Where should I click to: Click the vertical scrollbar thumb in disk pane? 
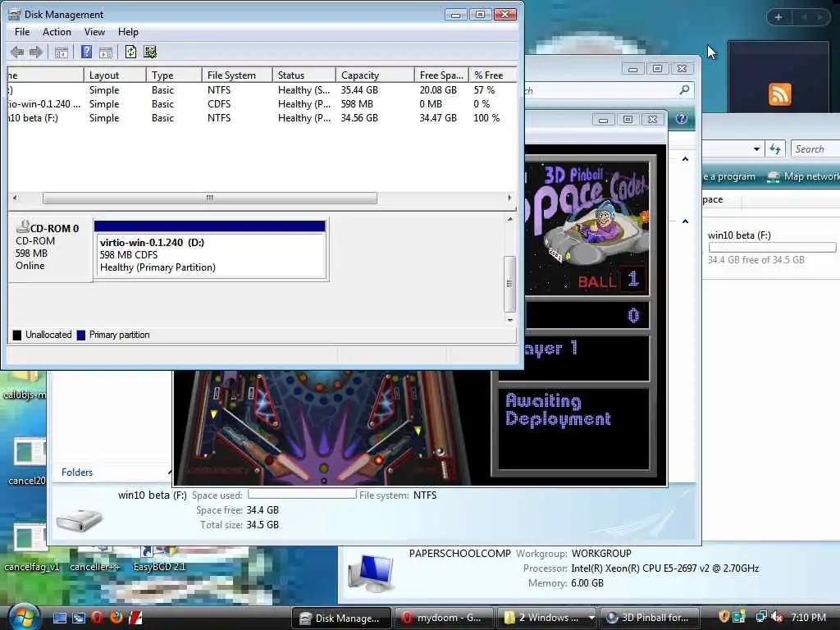[x=509, y=284]
